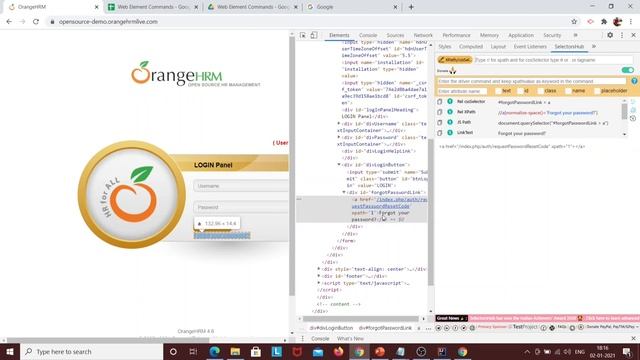
Task: Click the XPath/cssSel orange button
Action: click(x=455, y=60)
